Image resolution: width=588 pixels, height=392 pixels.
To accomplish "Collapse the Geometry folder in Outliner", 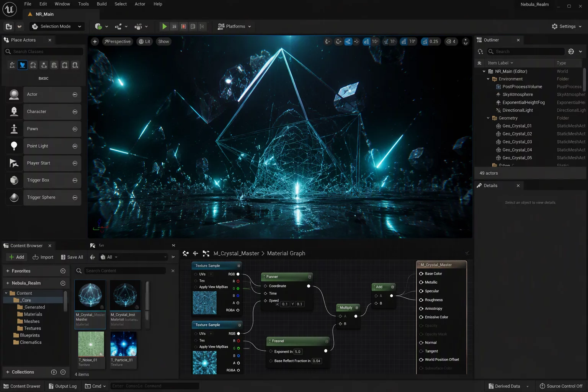I will coord(488,118).
